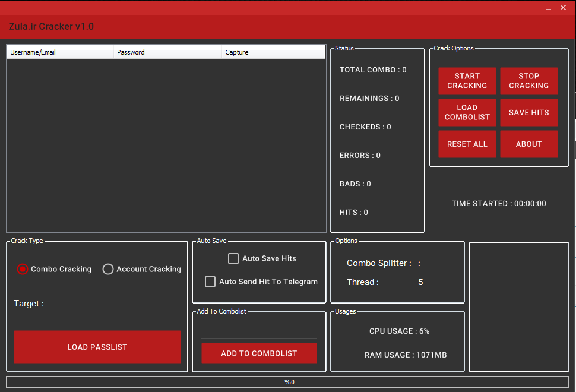The height and width of the screenshot is (392, 576).
Task: Click the Username/Email column header
Action: pos(59,52)
